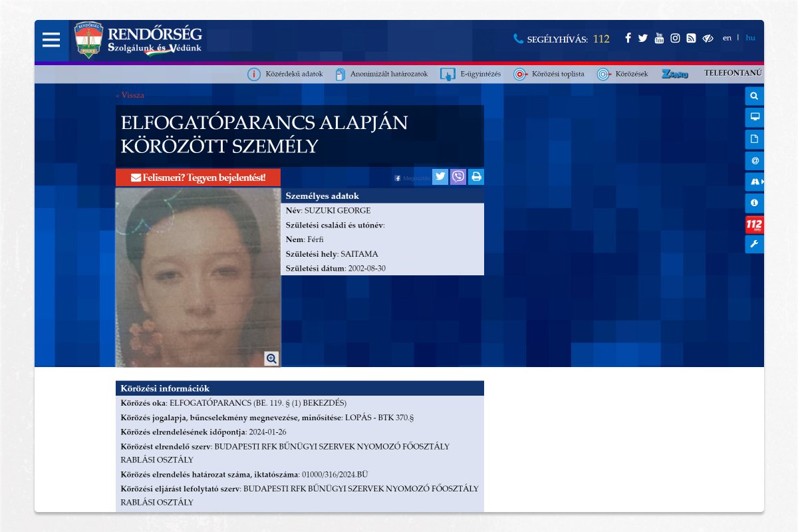798x532 pixels.
Task: Switch the site language to English
Action: pyautogui.click(x=727, y=38)
